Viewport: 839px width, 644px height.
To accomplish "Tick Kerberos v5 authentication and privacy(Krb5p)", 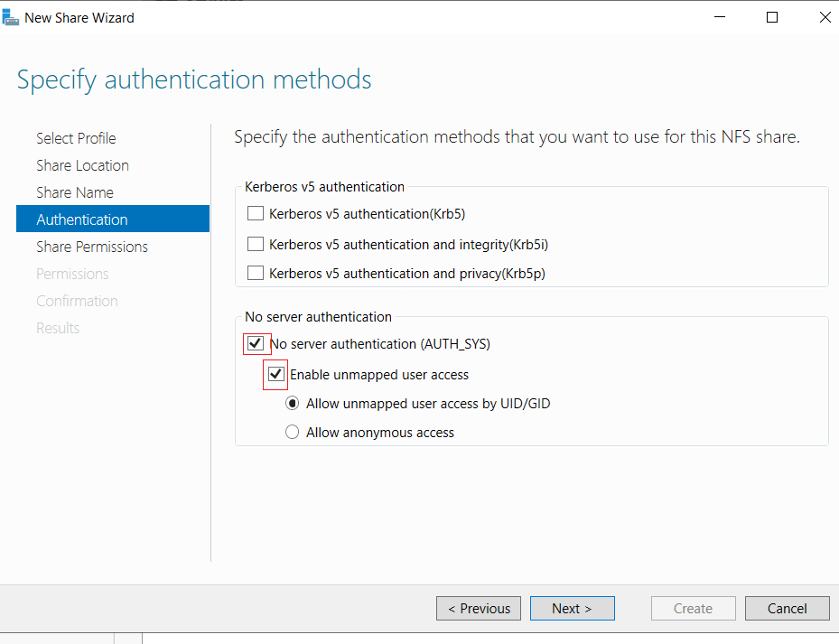I will coord(256,273).
